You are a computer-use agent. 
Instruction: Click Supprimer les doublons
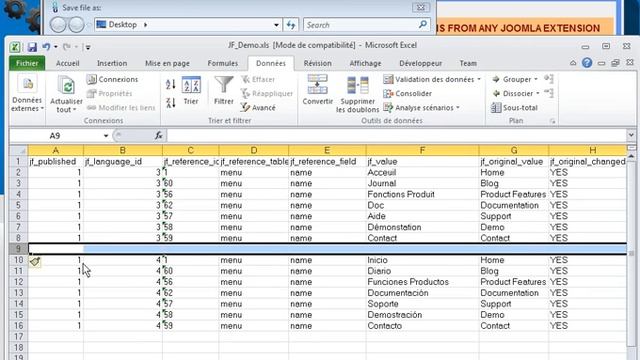click(358, 94)
